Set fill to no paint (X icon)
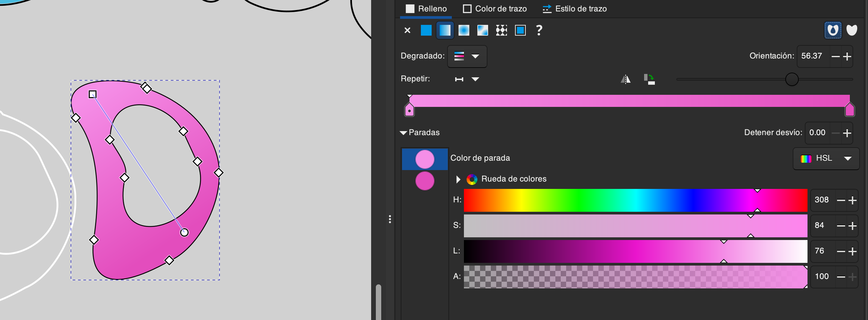This screenshot has width=868, height=320. tap(407, 30)
